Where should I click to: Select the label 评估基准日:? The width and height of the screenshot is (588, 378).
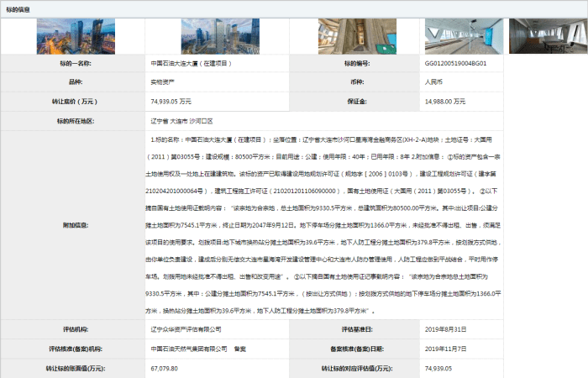(x=357, y=329)
